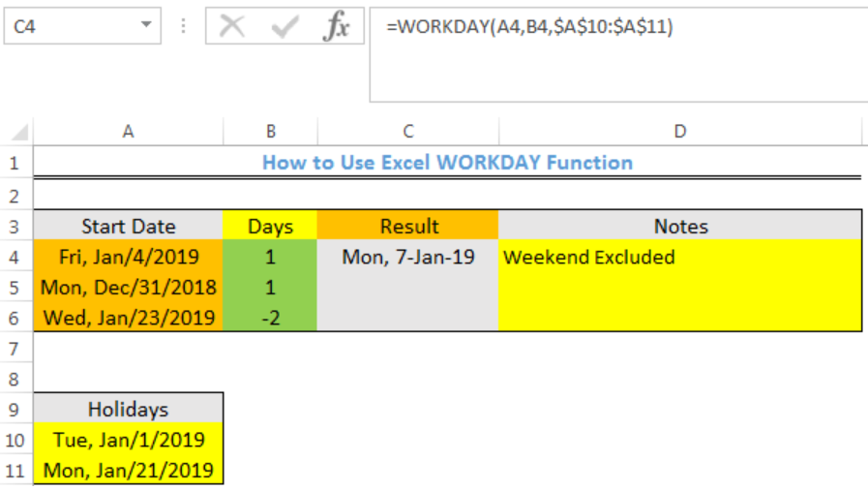The width and height of the screenshot is (868, 490).
Task: Click the title How to Use Excel WORKDAY Function
Action: [447, 163]
